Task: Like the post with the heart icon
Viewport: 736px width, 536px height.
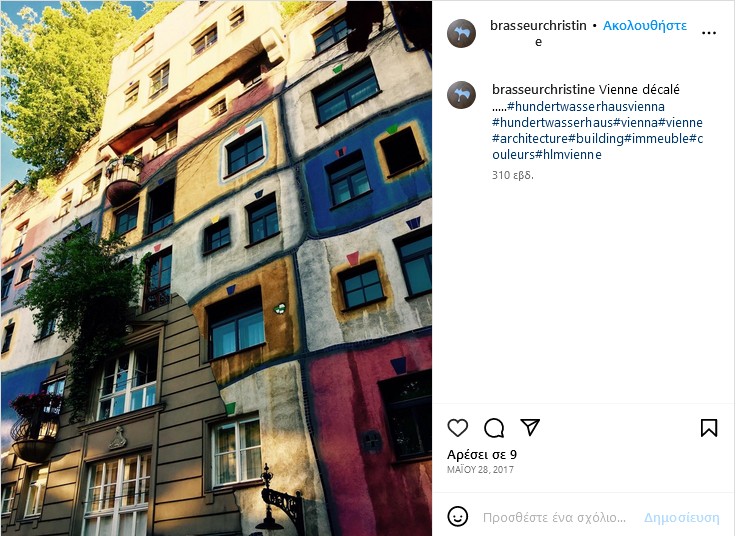Action: (458, 428)
